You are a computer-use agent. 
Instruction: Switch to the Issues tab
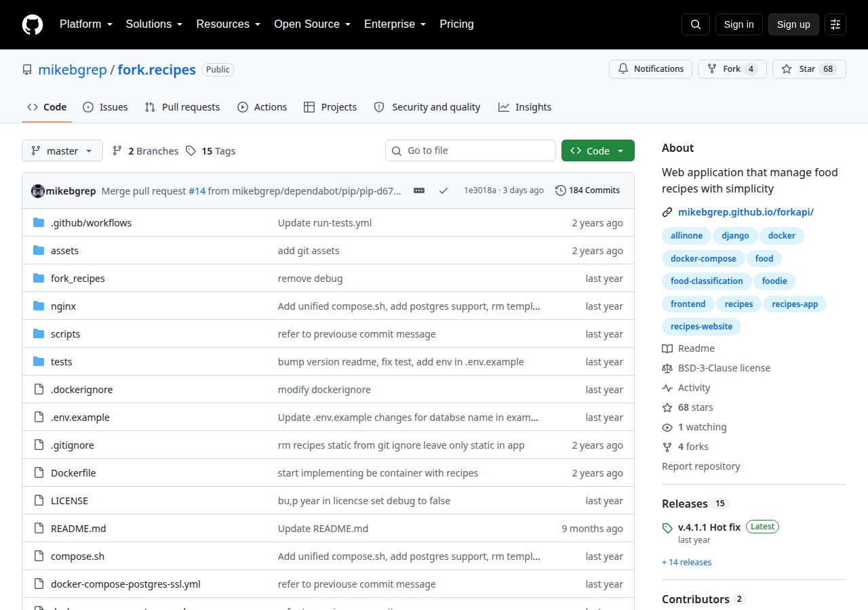click(x=105, y=107)
